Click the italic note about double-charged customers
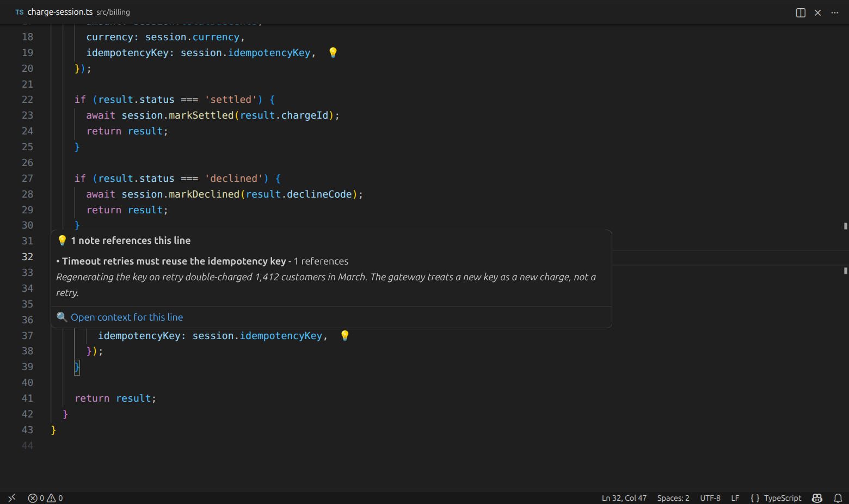Viewport: 849px width, 504px height. pos(326,285)
